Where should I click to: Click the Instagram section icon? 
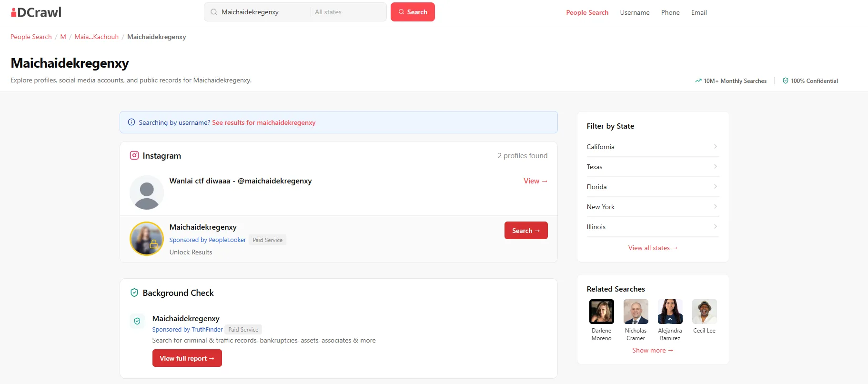134,155
